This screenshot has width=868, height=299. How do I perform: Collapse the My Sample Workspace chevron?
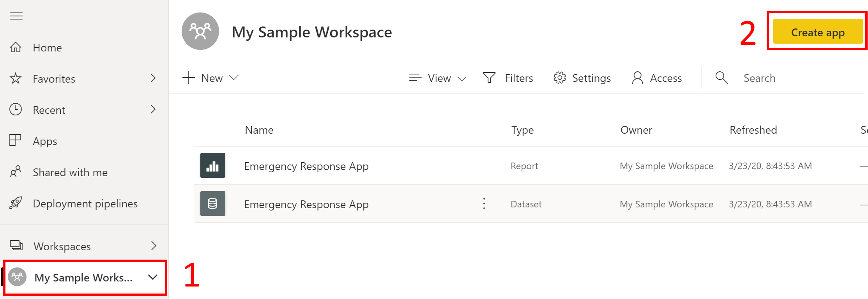pyautogui.click(x=153, y=277)
